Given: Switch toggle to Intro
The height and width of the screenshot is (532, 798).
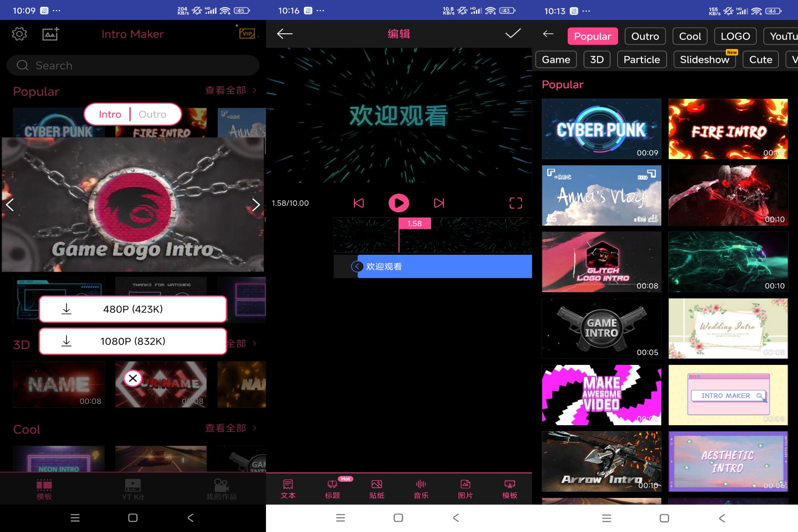Looking at the screenshot, I should tap(110, 114).
